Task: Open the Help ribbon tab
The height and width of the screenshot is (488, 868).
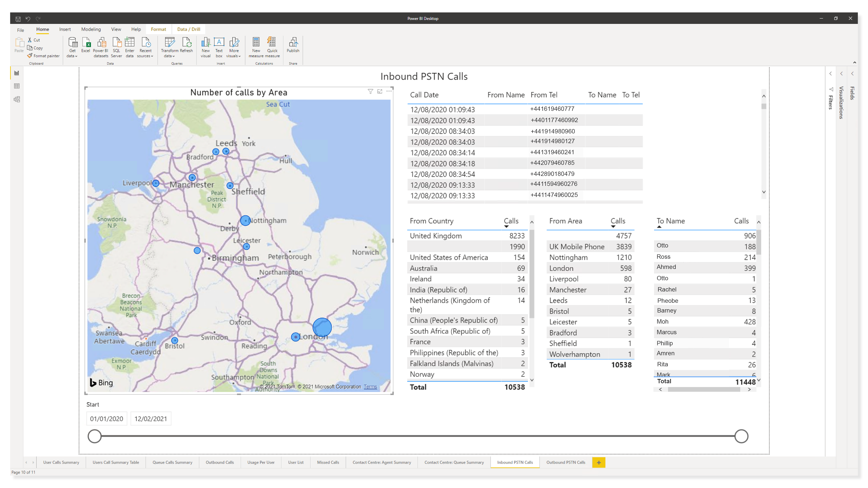Action: coord(136,29)
